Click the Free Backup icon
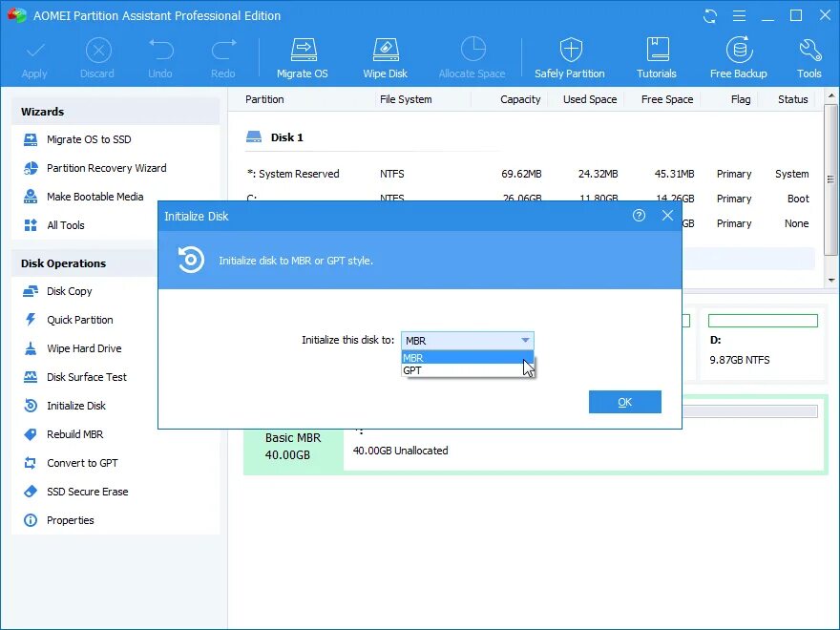840x630 pixels. (x=738, y=58)
